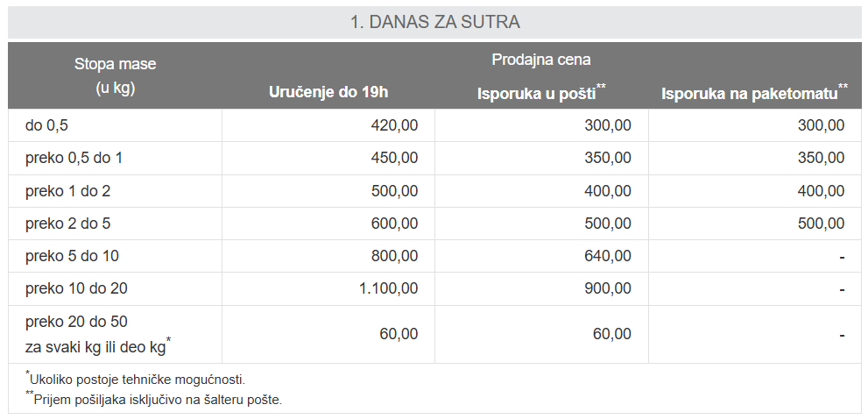
Task: Select the "do 0,5" weight row label
Action: click(x=47, y=125)
